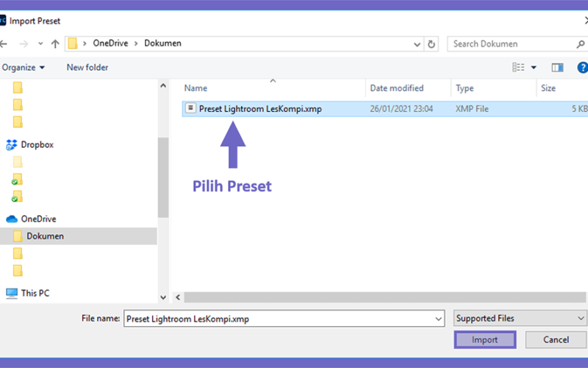
Task: Click the XMP file document icon
Action: click(x=190, y=108)
